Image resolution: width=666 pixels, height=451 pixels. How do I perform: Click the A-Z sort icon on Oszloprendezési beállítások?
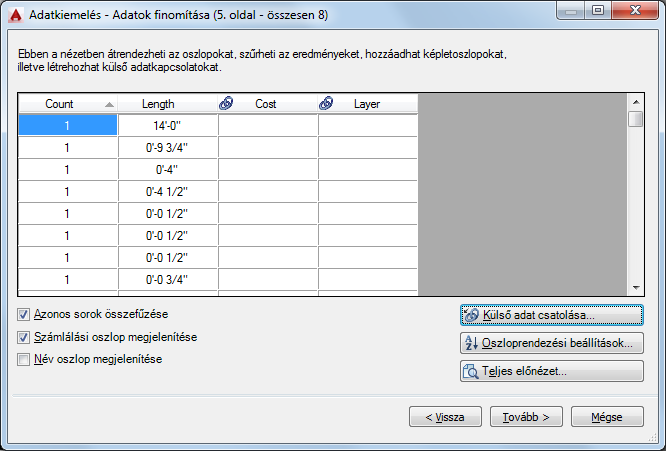point(471,343)
